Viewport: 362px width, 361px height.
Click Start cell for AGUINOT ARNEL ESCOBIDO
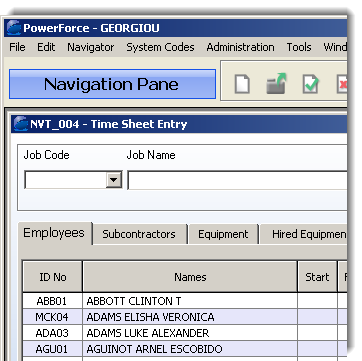tap(317, 349)
